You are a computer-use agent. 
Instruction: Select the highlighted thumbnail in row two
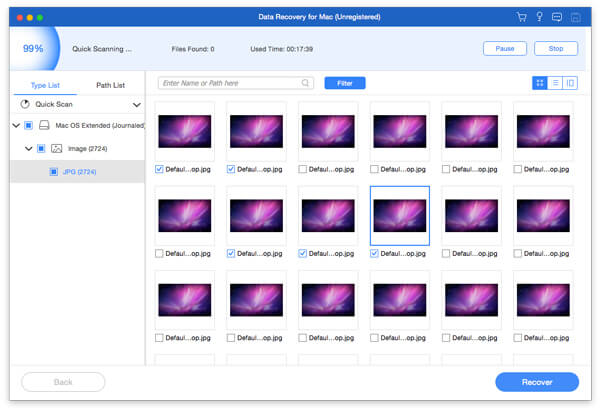click(x=399, y=215)
